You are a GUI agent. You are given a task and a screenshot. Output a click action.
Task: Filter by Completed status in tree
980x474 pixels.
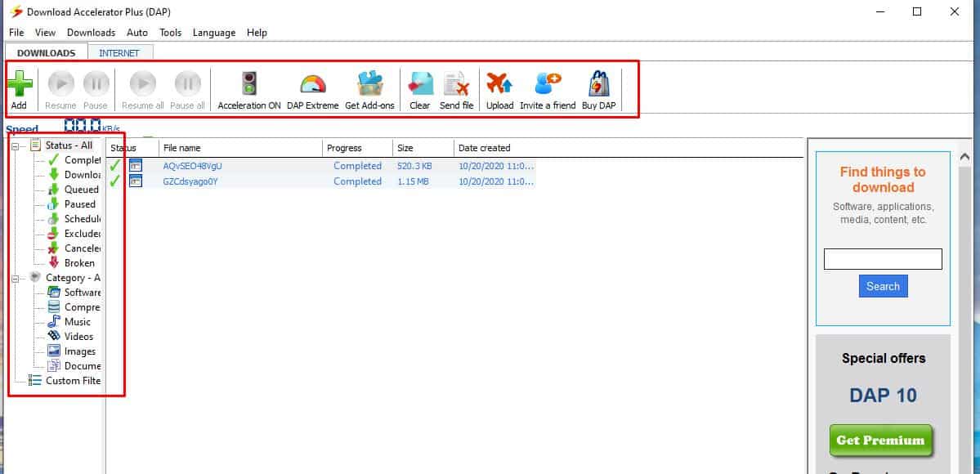(83, 160)
